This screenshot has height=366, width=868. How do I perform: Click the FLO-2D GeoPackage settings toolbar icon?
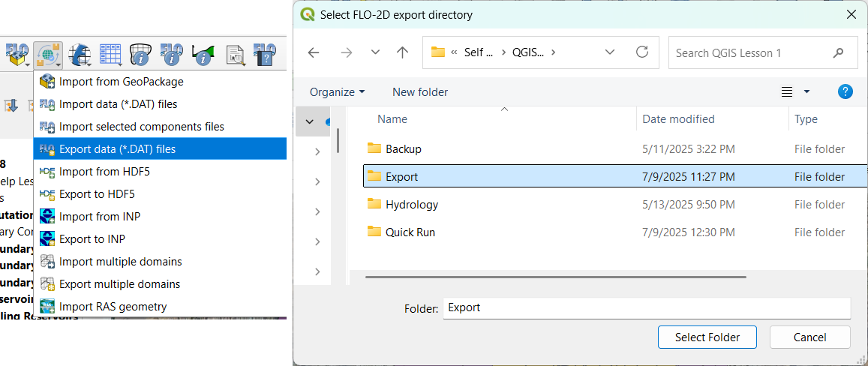pos(18,55)
